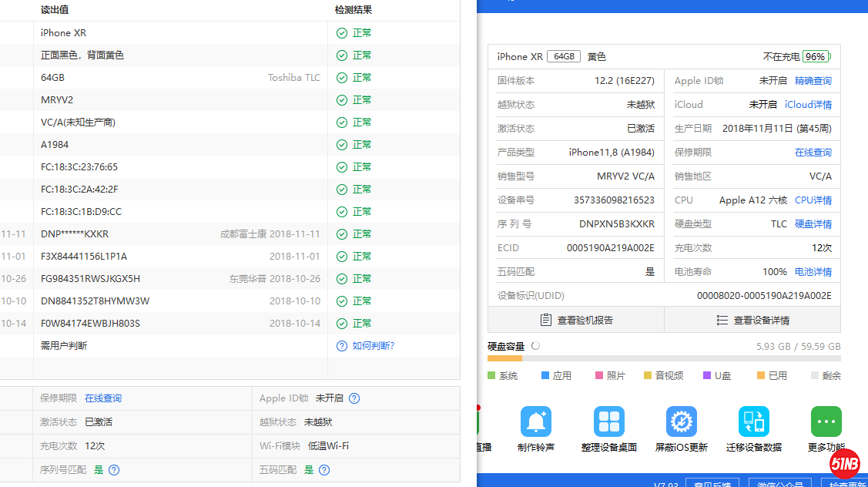Click the 硬盘容量 storage usage bar
The height and width of the screenshot is (487, 868).
tap(664, 358)
